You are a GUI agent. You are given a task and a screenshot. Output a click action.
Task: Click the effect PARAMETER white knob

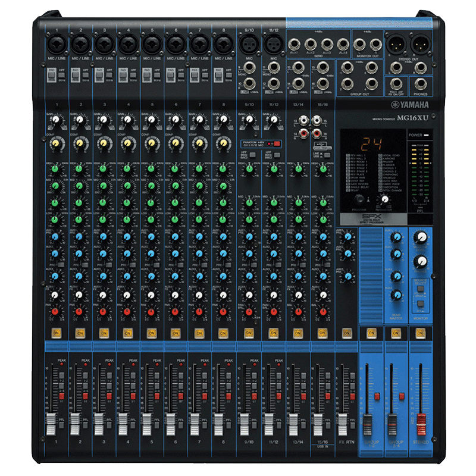pos(384,199)
